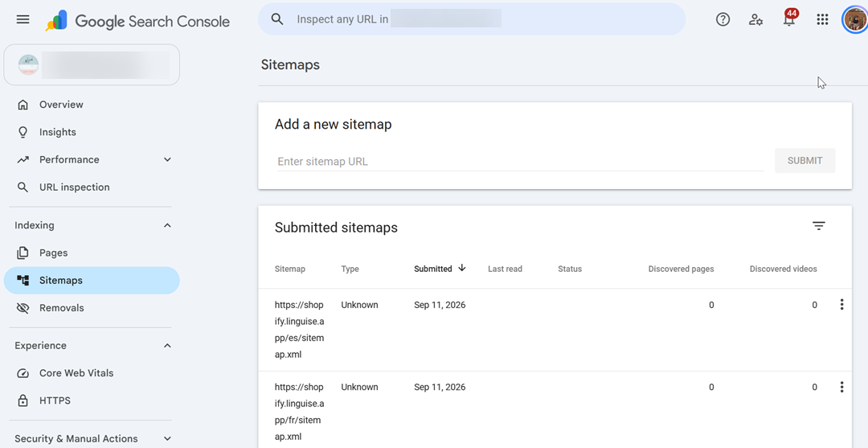Focus the Inspect any URL search box

[472, 19]
